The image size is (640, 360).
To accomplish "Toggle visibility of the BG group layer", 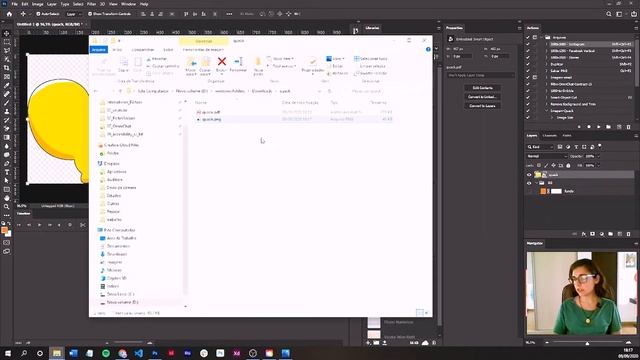I will (x=529, y=183).
